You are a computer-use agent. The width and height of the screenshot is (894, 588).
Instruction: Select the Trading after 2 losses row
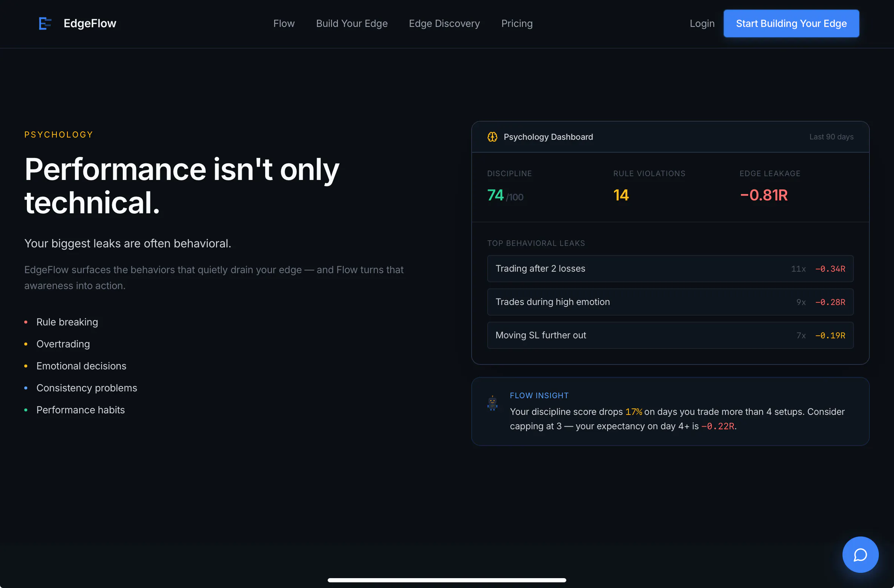pos(670,269)
